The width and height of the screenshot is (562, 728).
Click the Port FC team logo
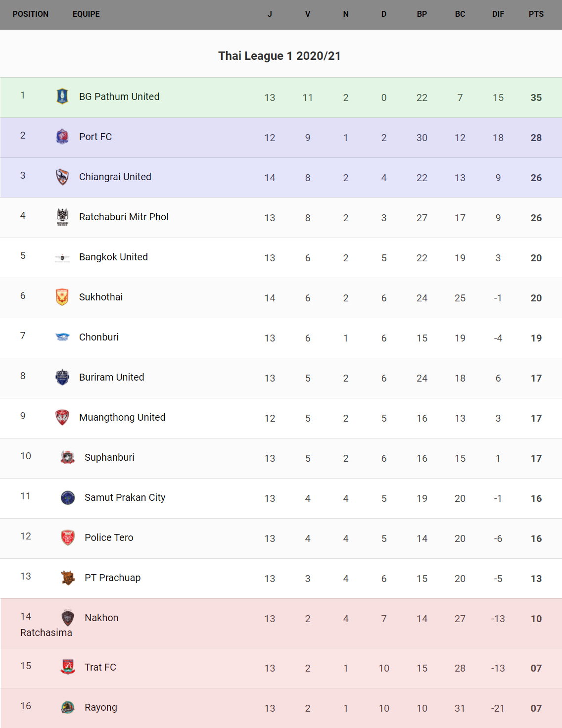pos(62,136)
